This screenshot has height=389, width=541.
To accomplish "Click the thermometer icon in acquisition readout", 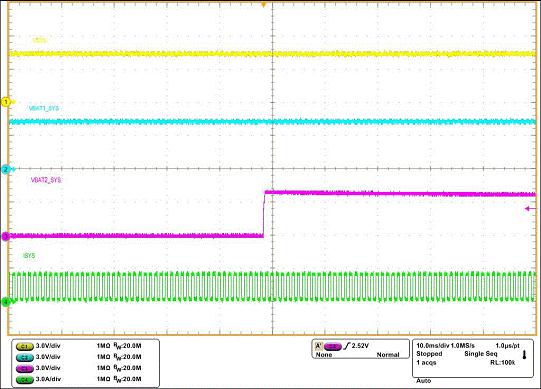I will [525, 354].
